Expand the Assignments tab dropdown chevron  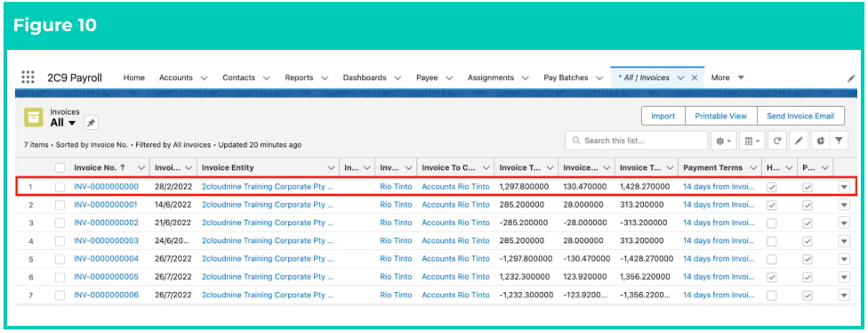[x=525, y=78]
